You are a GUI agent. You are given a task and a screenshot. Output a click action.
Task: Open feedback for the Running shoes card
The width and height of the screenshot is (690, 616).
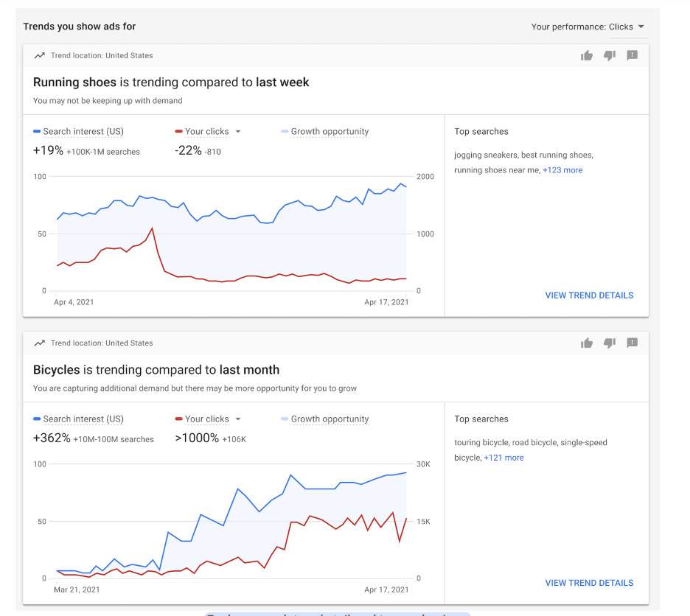pyautogui.click(x=632, y=55)
